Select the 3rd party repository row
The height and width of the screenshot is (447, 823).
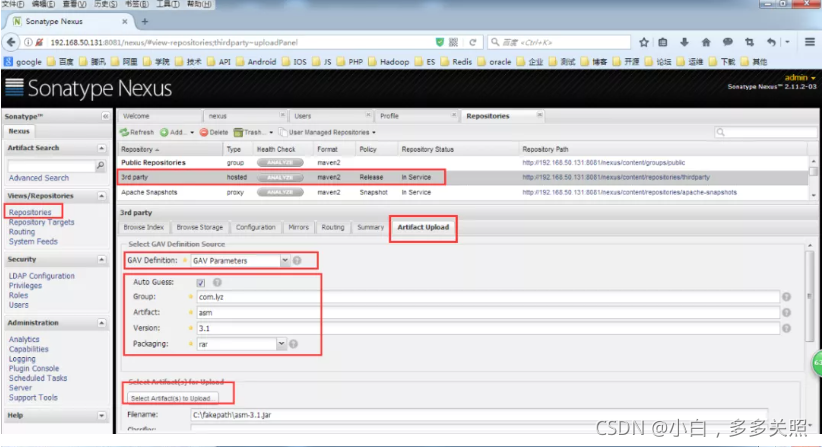click(x=463, y=177)
